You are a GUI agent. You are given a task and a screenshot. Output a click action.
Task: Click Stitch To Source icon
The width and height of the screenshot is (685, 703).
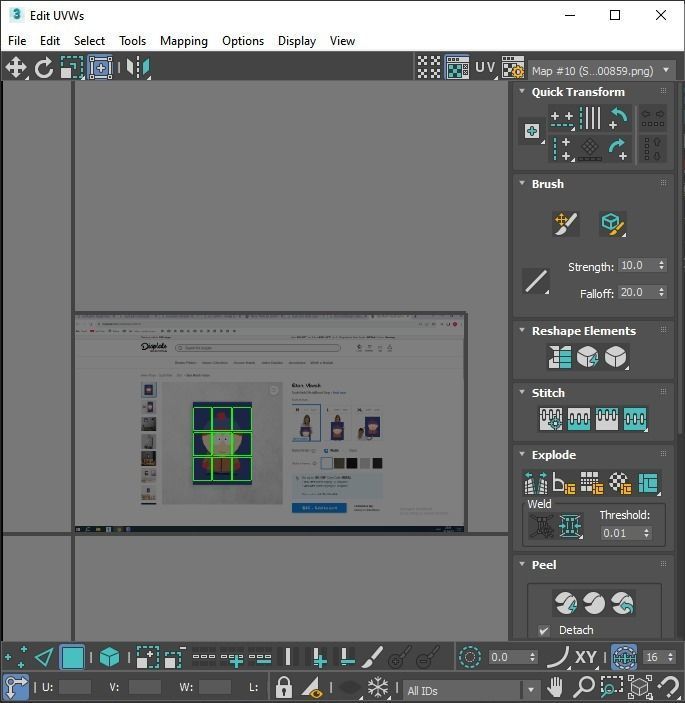[607, 419]
